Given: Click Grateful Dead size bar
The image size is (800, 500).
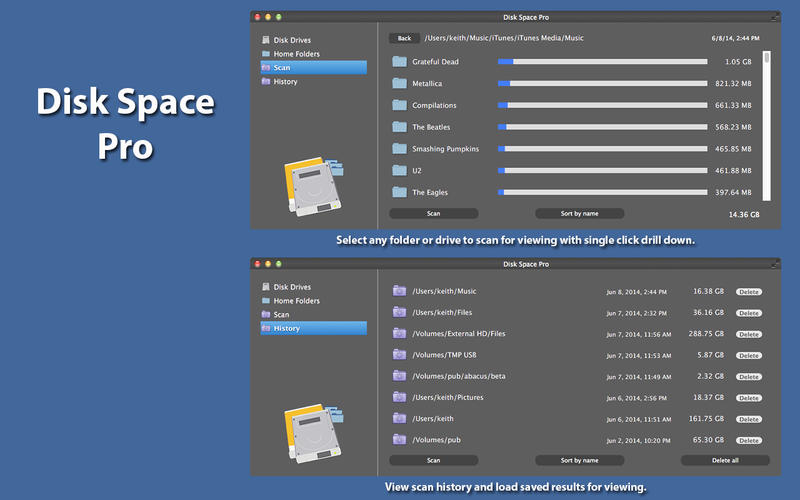Looking at the screenshot, I should (x=603, y=62).
